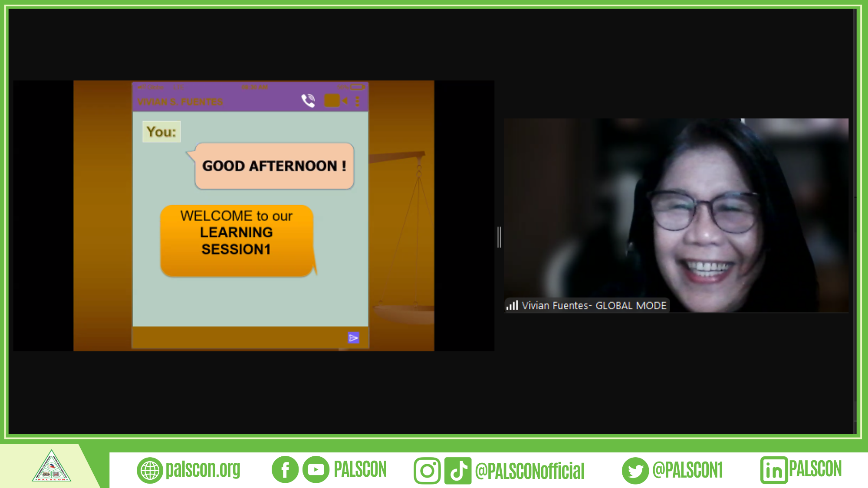Click the @PALSCON1 Twitter handle

coord(687,470)
